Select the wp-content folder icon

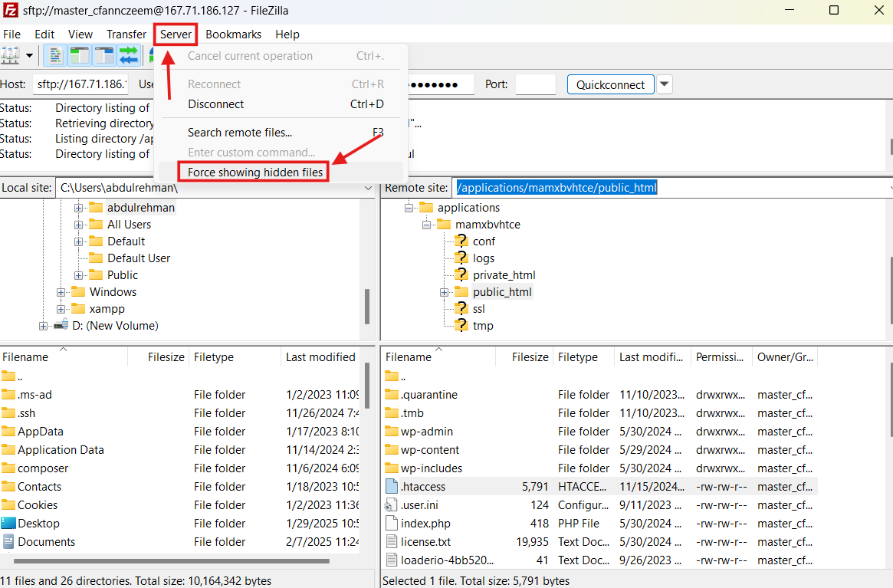tap(391, 450)
